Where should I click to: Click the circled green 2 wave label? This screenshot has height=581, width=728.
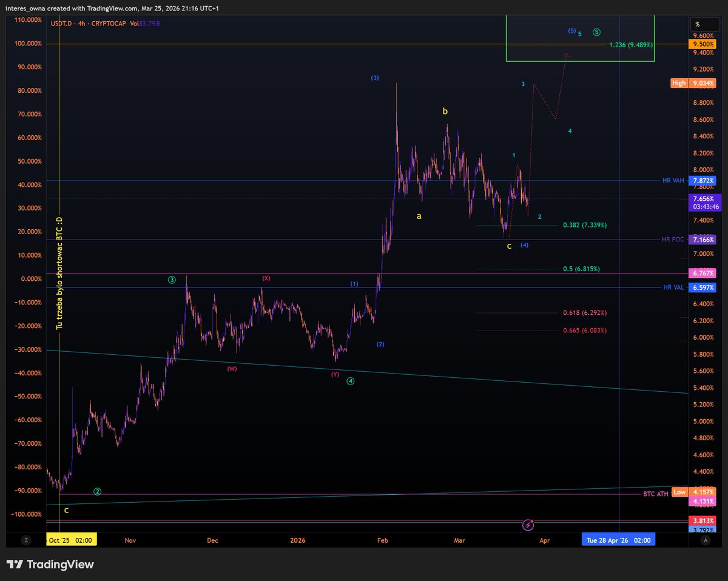pos(97,491)
